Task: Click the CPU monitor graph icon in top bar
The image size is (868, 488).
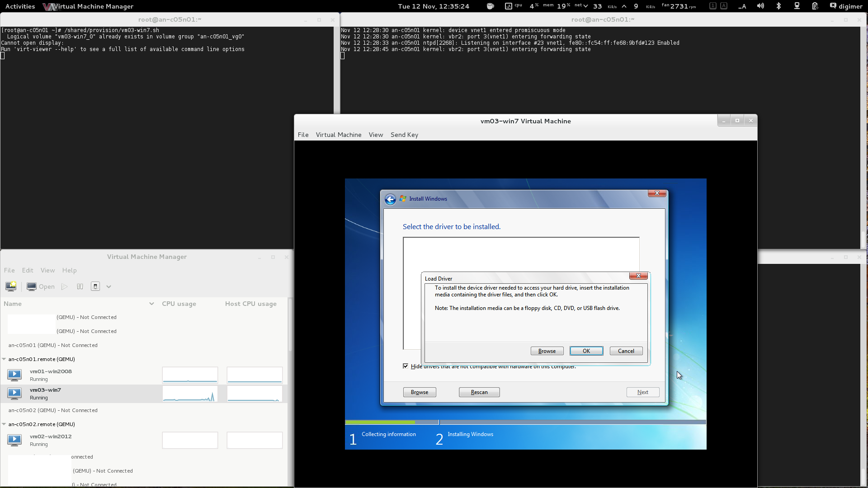Action: 509,6
